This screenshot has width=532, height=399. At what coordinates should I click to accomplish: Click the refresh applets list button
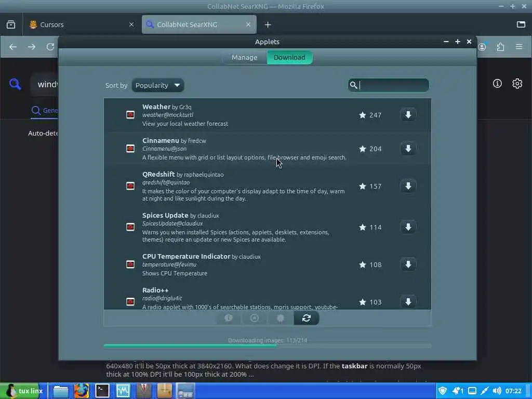coord(307,318)
